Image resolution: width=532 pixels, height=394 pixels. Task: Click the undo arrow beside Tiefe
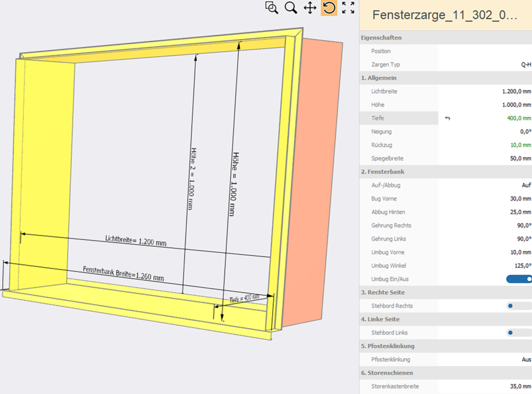(447, 118)
